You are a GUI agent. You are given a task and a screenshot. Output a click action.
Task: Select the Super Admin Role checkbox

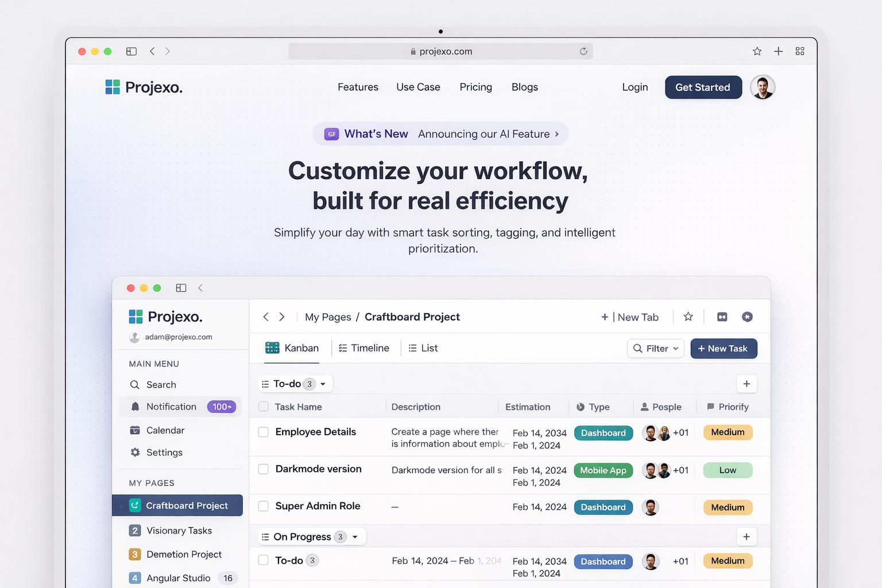click(264, 506)
